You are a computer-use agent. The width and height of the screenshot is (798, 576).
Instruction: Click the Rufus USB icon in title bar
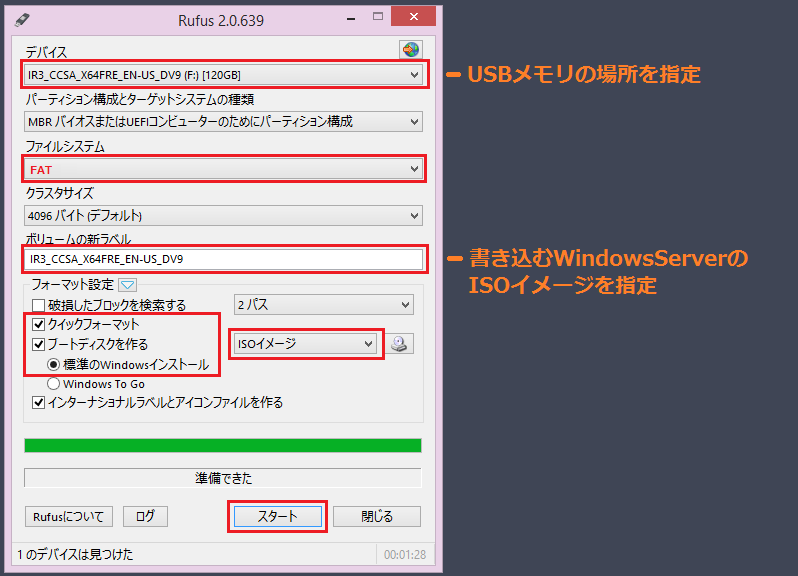(x=22, y=20)
